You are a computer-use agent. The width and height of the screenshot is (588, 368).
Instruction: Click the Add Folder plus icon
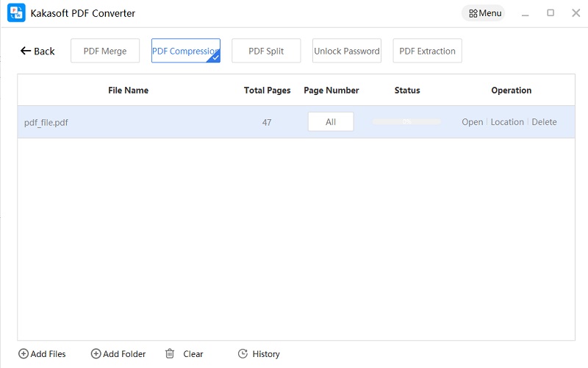coord(96,354)
